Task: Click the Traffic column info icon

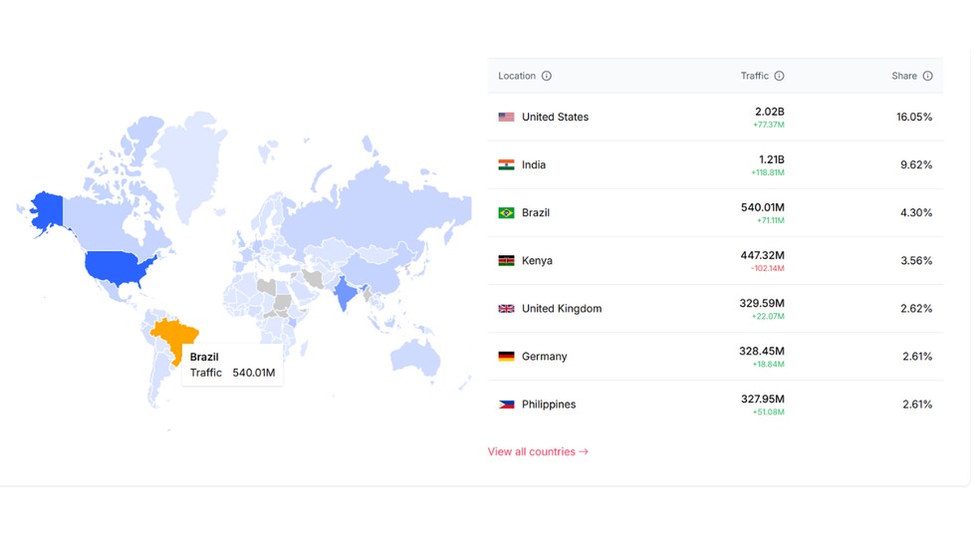Action: [779, 76]
